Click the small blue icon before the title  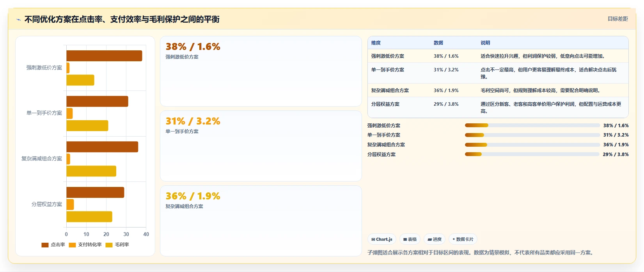pyautogui.click(x=18, y=20)
